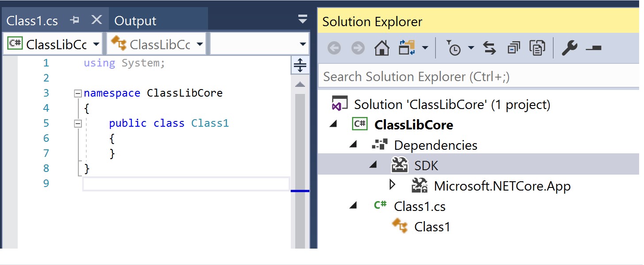This screenshot has height=265, width=644.
Task: Click line number 3 in the gutter
Action: (x=46, y=93)
